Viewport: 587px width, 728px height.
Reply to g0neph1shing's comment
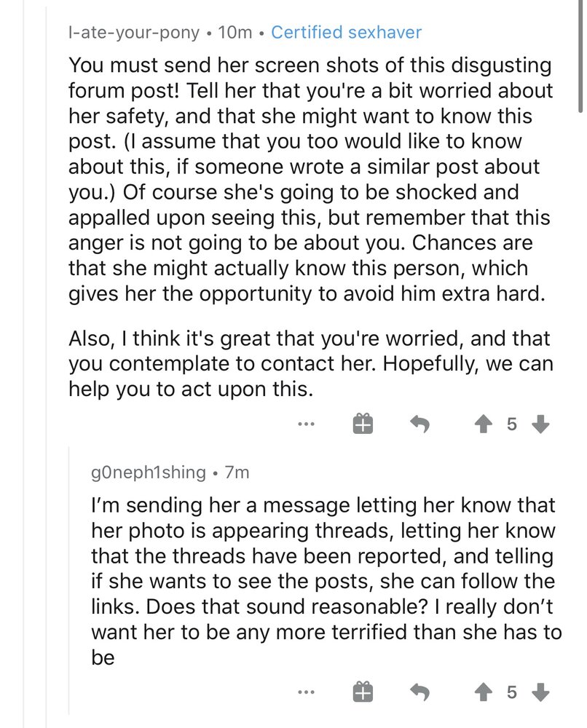[419, 693]
